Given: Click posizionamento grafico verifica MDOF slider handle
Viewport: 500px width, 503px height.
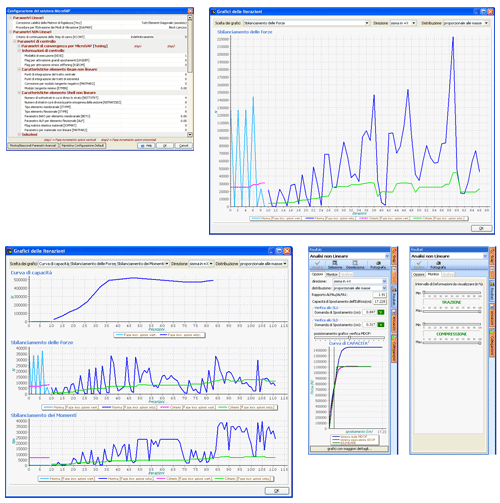Looking at the screenshot, I should [349, 338].
